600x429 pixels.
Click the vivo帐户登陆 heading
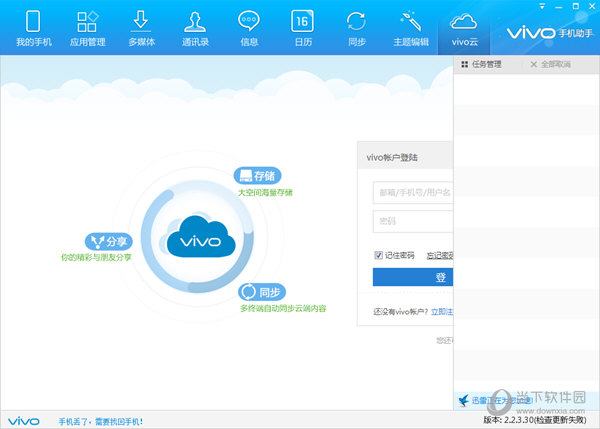[392, 157]
